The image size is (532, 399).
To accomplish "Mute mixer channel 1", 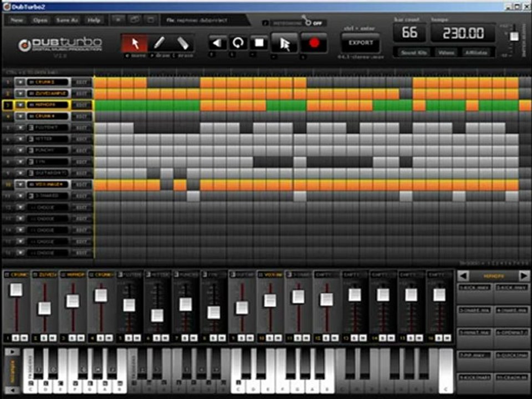I will tap(24, 338).
